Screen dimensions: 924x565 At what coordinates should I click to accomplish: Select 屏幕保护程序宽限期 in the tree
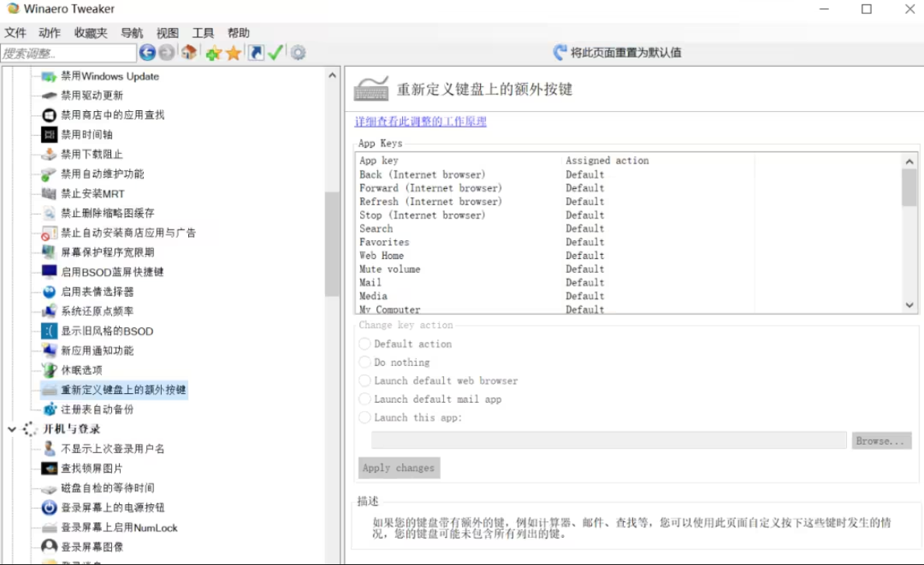pos(108,253)
